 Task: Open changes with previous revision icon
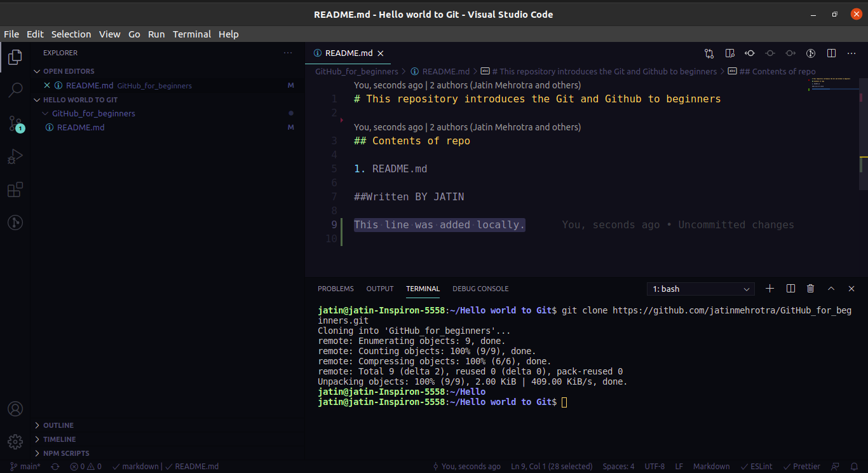750,53
